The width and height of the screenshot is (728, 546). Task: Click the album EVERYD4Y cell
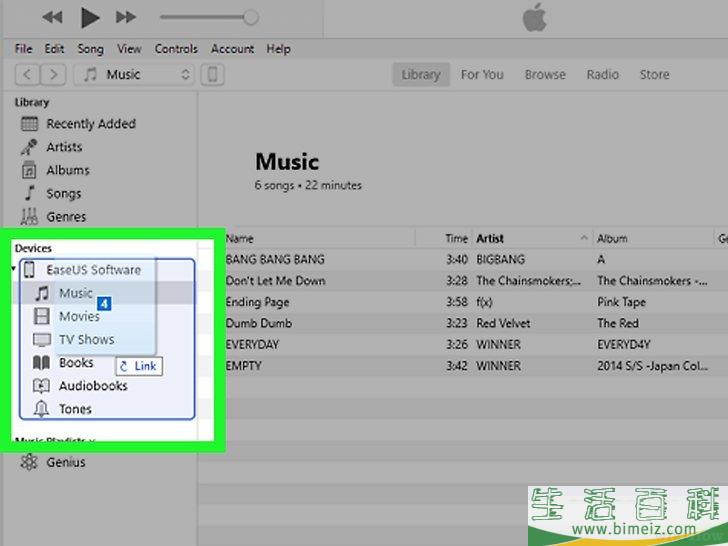point(624,344)
